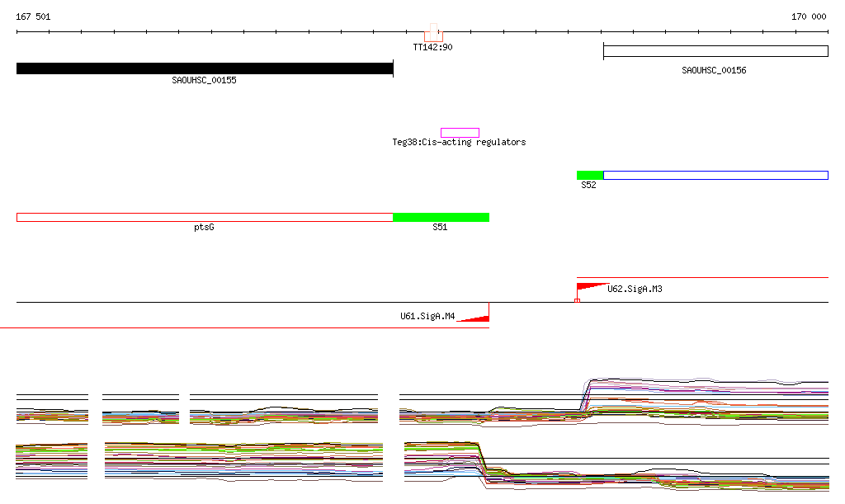Click the U61.SigA.M4 red promoter flag
The height and width of the screenshot is (504, 845).
coord(474,318)
